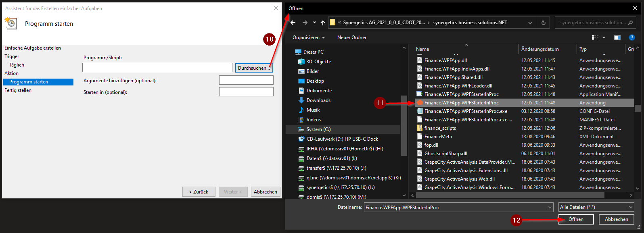This screenshot has width=644, height=233.
Task: Open the 3D-Objekte folder
Action: click(x=318, y=62)
